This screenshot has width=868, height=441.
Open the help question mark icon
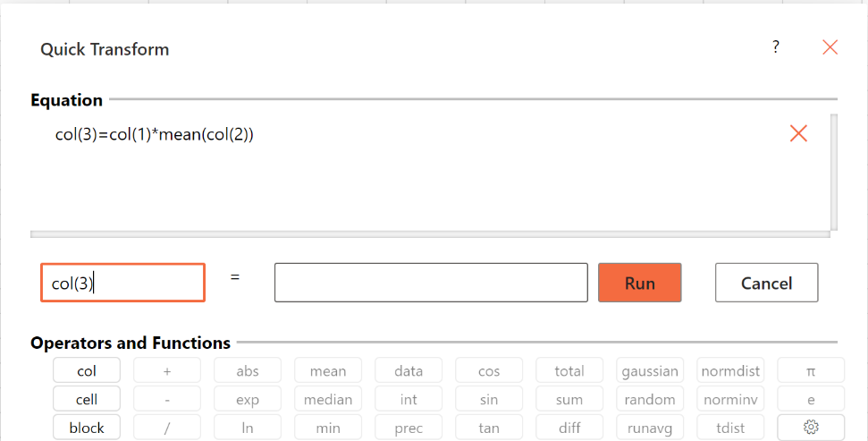point(776,47)
